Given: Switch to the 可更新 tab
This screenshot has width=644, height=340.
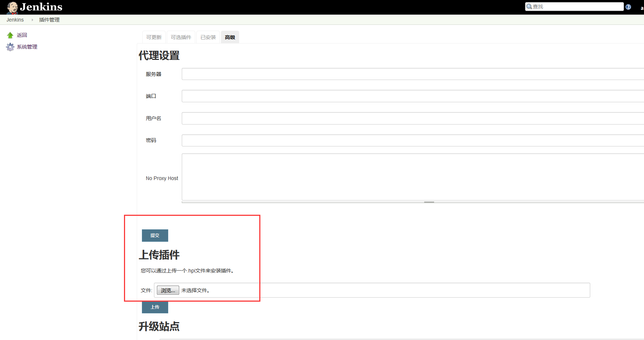Looking at the screenshot, I should click(154, 37).
